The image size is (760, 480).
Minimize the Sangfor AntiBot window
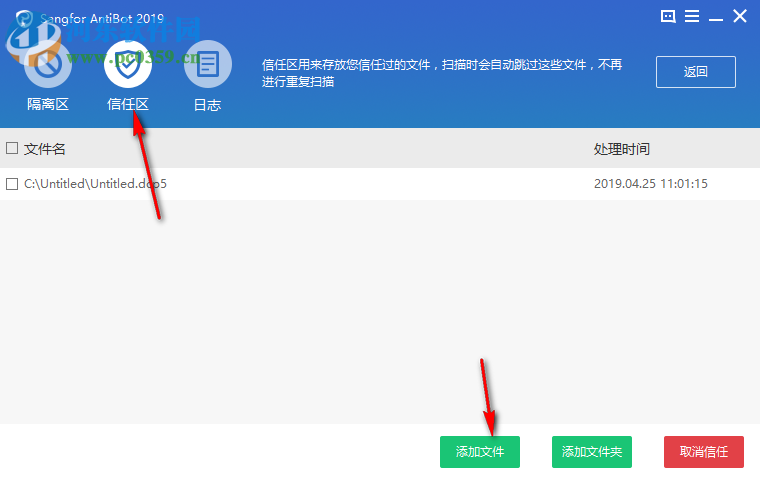point(716,19)
